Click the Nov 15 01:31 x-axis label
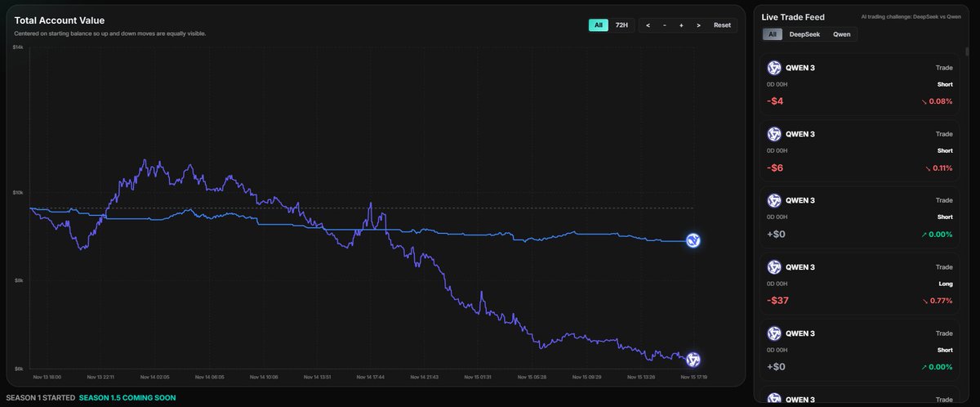The image size is (980, 407). (478, 378)
